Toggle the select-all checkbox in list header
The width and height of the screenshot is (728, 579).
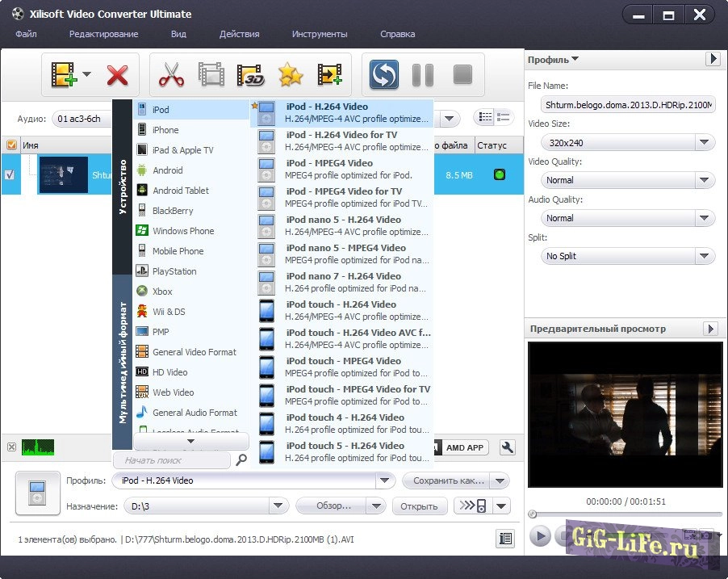coord(10,145)
